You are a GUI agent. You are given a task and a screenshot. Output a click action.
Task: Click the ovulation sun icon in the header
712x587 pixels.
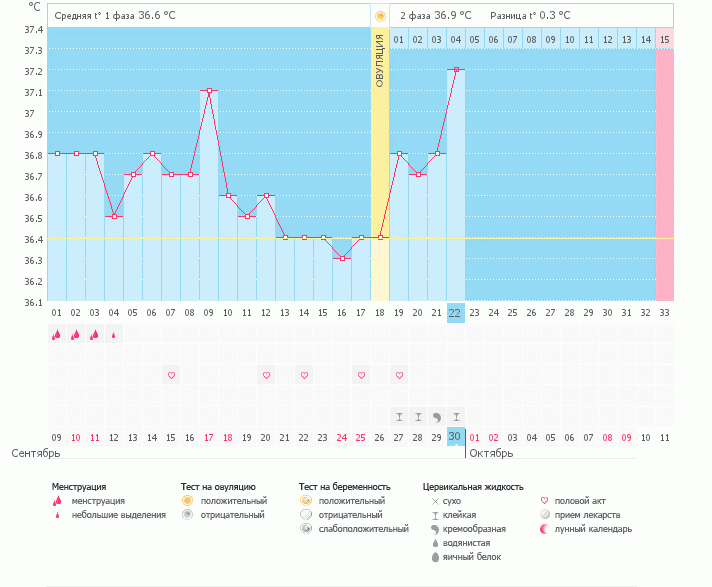(x=380, y=16)
